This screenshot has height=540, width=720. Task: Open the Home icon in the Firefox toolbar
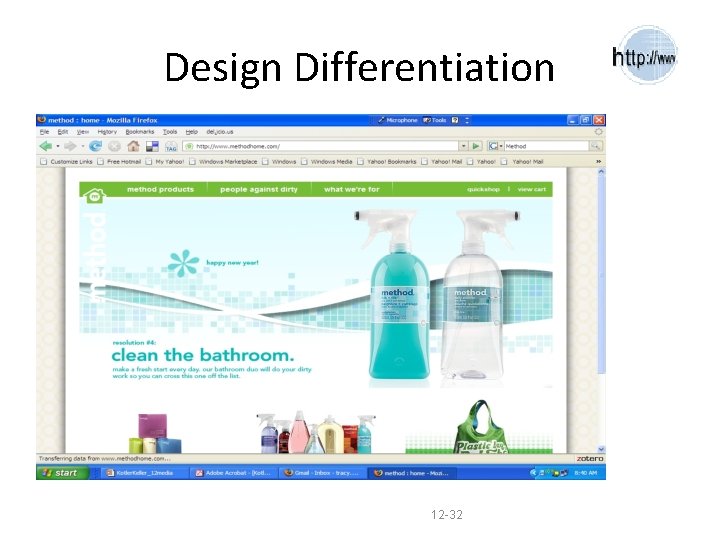click(133, 146)
